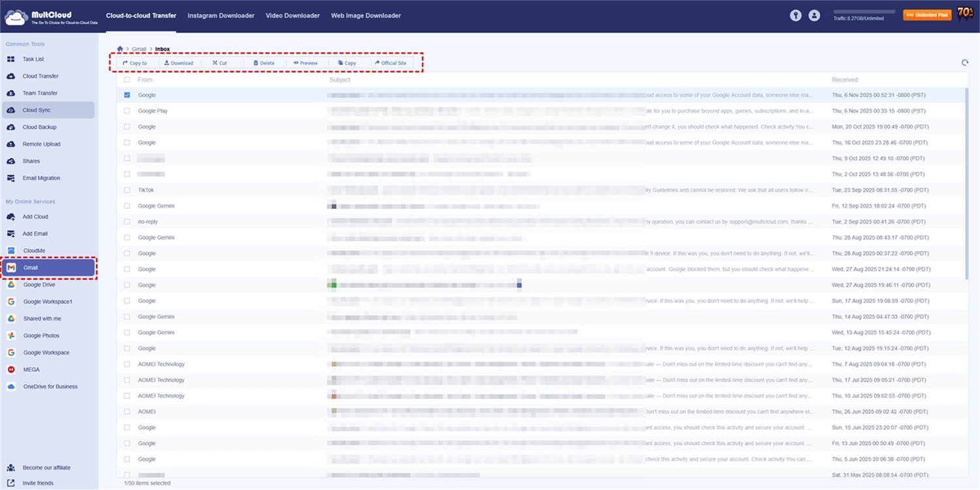Uncheck the Google email from 6 Nov 00:52:31
The width and height of the screenshot is (980, 490).
point(127,95)
